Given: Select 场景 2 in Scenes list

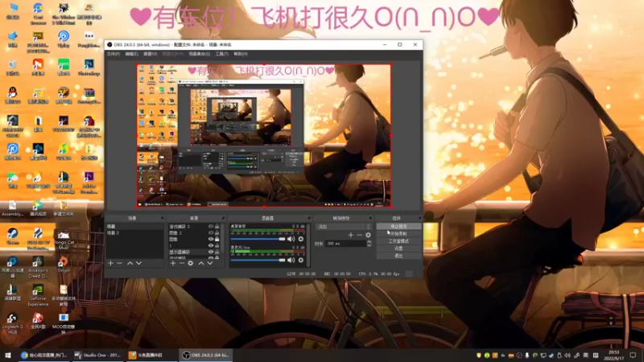Looking at the screenshot, I should point(134,232).
